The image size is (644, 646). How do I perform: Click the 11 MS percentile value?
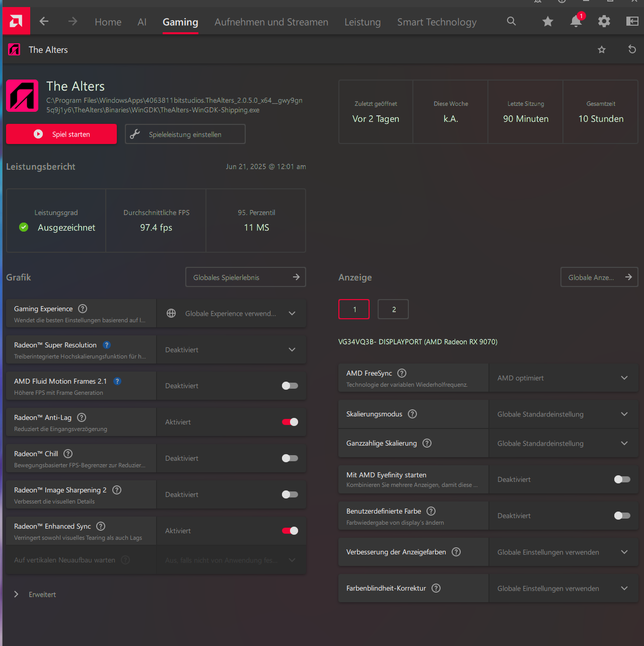point(256,228)
